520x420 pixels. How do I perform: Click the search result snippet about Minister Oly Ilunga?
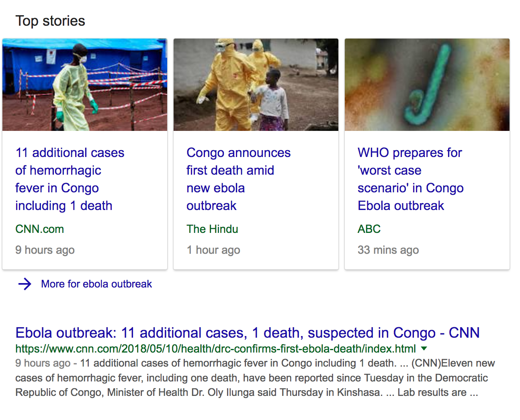point(255,378)
